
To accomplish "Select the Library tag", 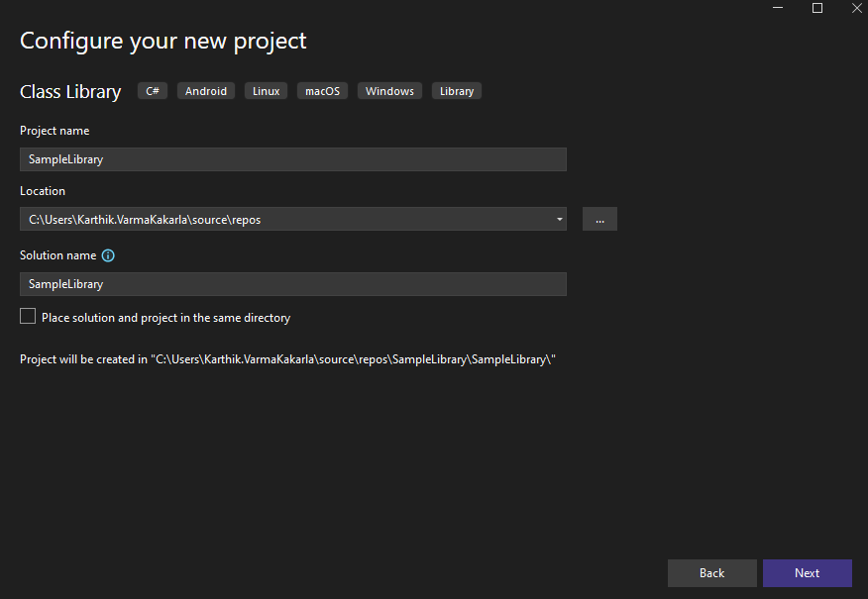I will click(x=457, y=91).
